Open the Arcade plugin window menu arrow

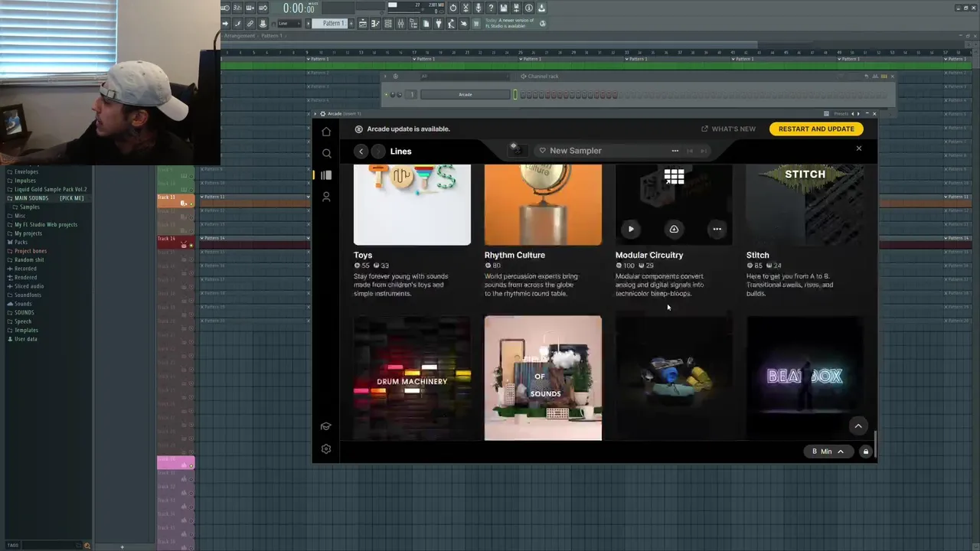coord(315,114)
